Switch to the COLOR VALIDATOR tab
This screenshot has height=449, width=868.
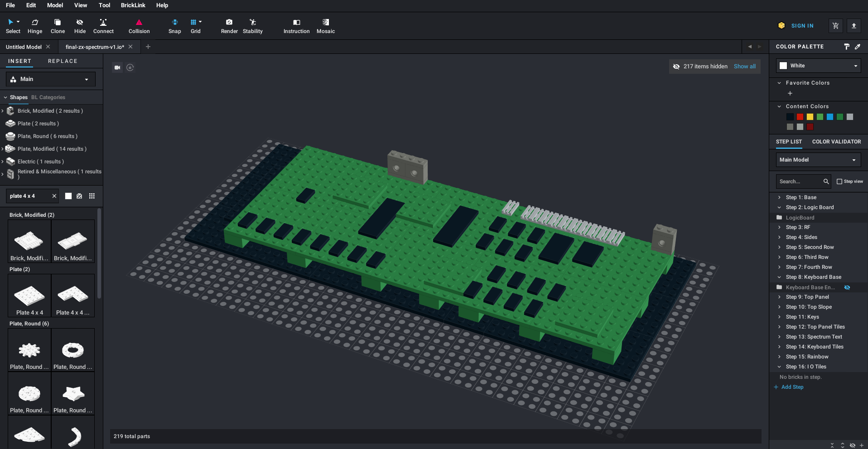[836, 142]
